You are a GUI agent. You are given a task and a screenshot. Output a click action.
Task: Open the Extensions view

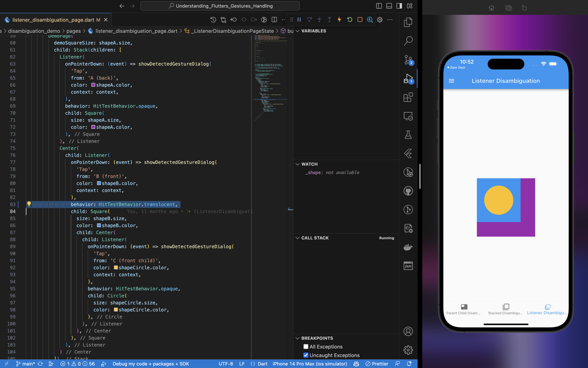408,97
